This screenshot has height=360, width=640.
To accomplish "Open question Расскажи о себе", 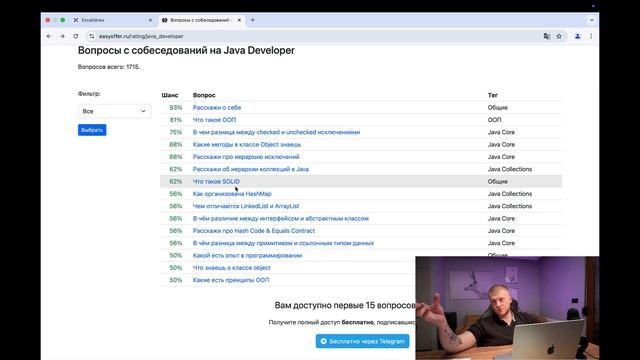I will pos(217,108).
